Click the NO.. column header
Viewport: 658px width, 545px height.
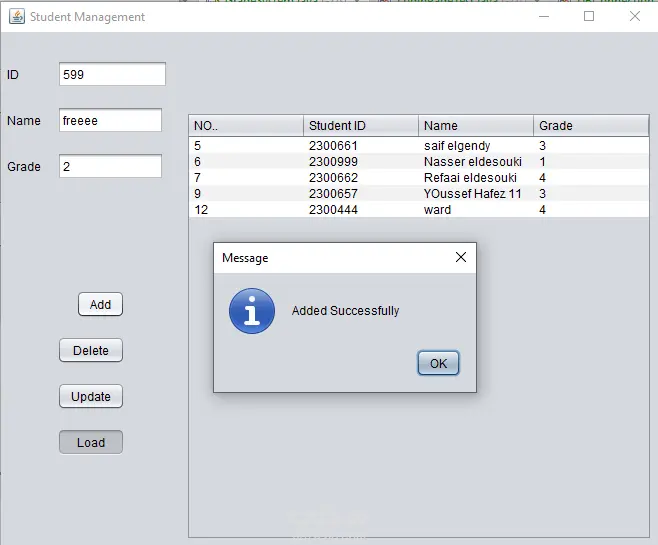point(246,126)
